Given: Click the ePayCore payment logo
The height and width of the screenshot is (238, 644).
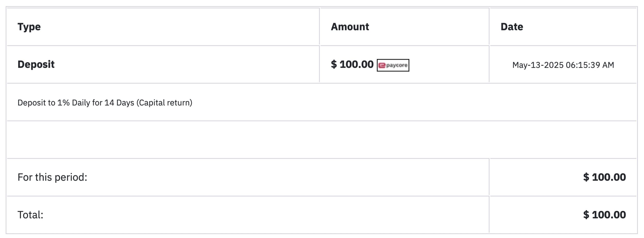Looking at the screenshot, I should [x=393, y=65].
